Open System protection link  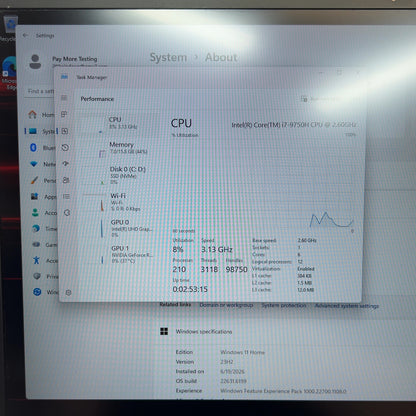click(284, 305)
